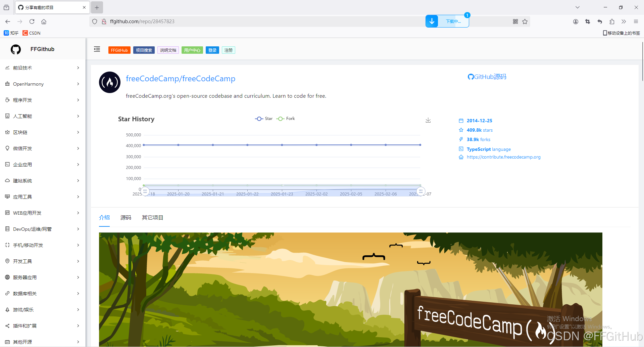
Task: Open the extensions puzzle icon
Action: tap(612, 21)
